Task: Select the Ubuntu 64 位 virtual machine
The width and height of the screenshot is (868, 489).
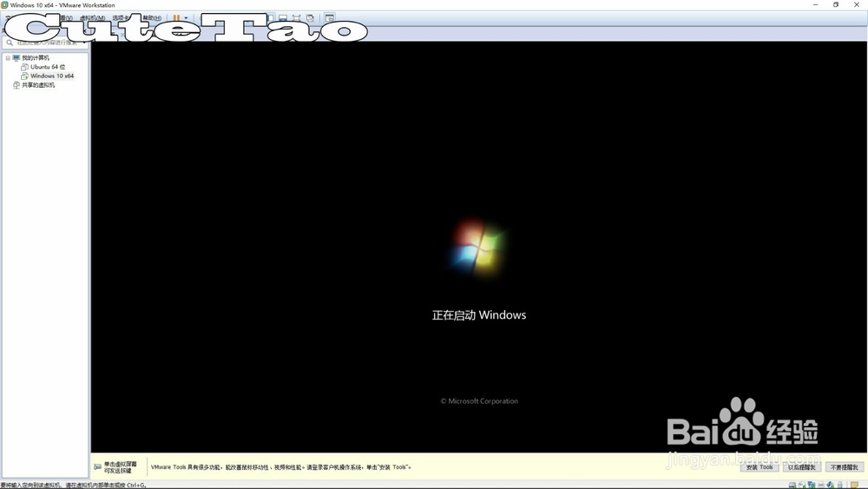Action: (48, 67)
